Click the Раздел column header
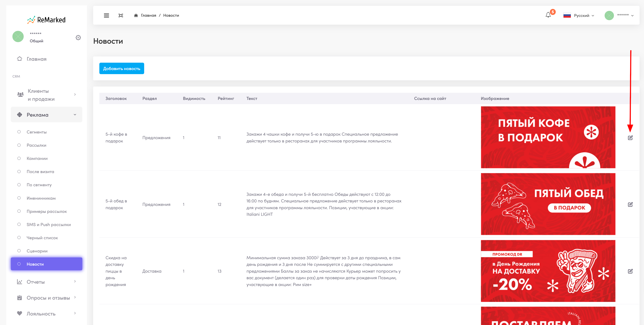The image size is (644, 325). tap(149, 99)
